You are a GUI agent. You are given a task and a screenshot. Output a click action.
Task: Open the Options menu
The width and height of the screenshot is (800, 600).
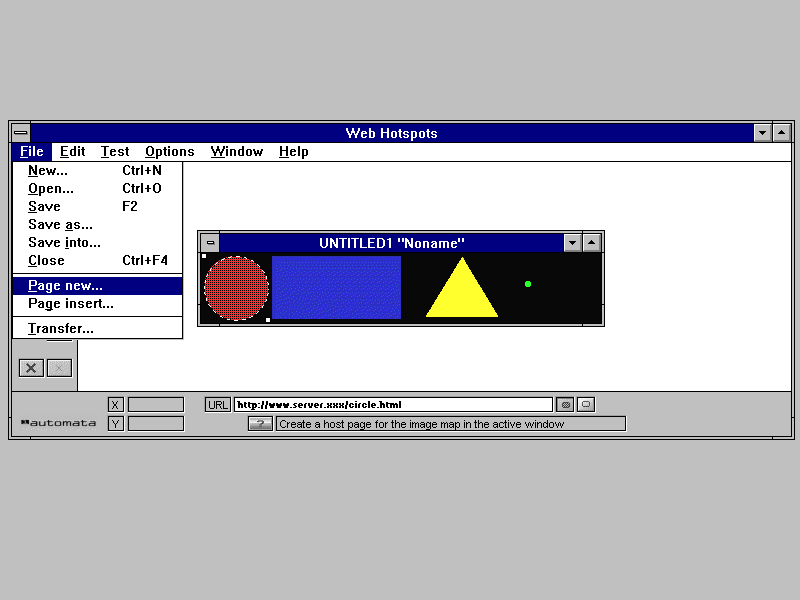pyautogui.click(x=169, y=152)
